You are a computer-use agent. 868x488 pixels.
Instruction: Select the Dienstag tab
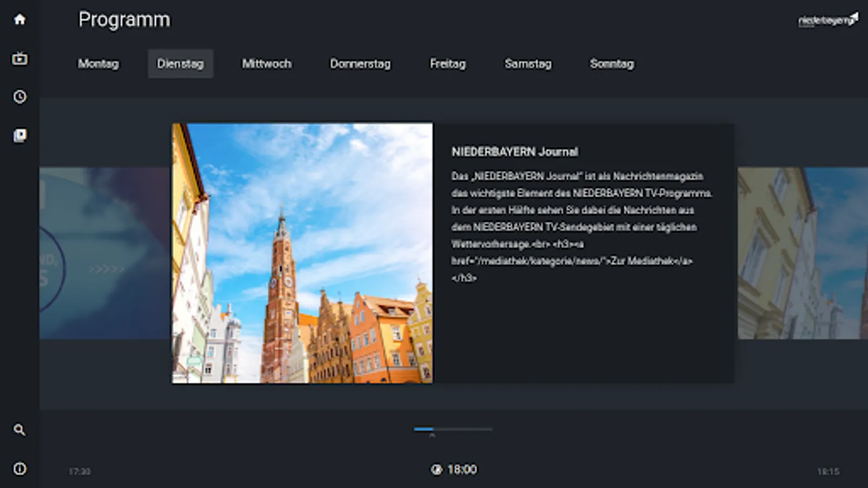[x=180, y=64]
